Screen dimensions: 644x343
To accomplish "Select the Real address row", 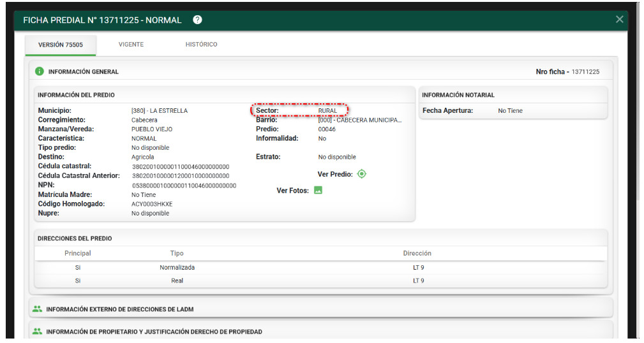I will tap(177, 281).
